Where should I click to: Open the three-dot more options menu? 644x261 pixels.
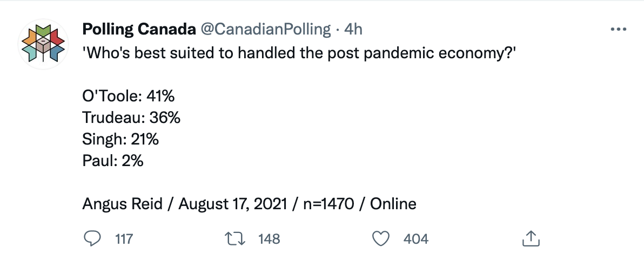click(x=619, y=29)
